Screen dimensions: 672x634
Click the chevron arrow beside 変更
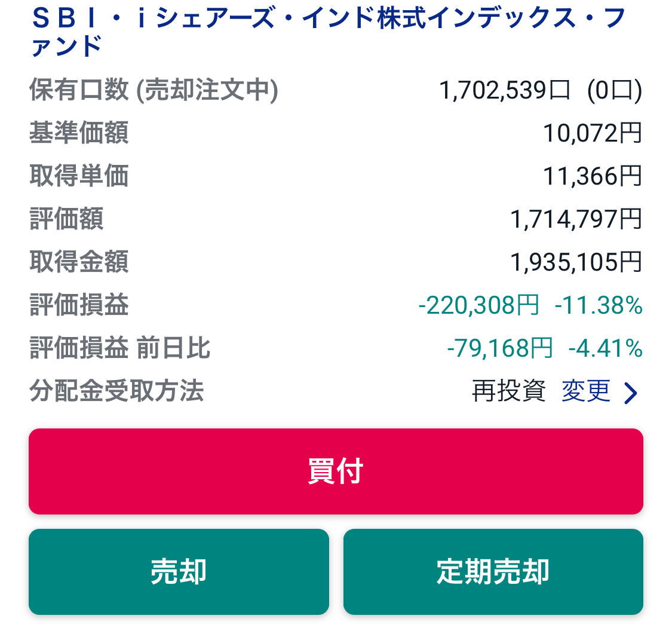630,393
